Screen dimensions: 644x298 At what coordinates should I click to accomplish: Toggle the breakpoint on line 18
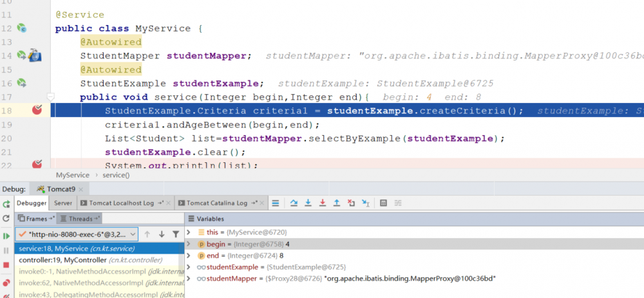coord(37,109)
